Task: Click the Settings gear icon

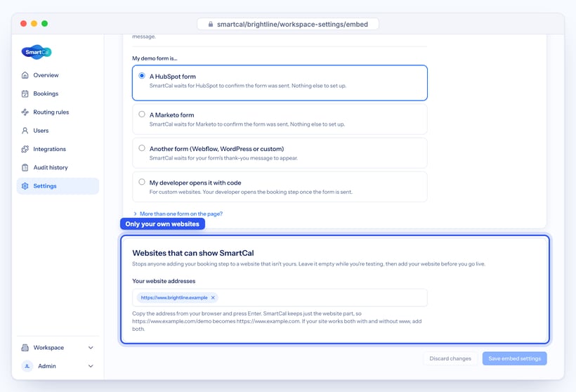Action: (x=25, y=186)
